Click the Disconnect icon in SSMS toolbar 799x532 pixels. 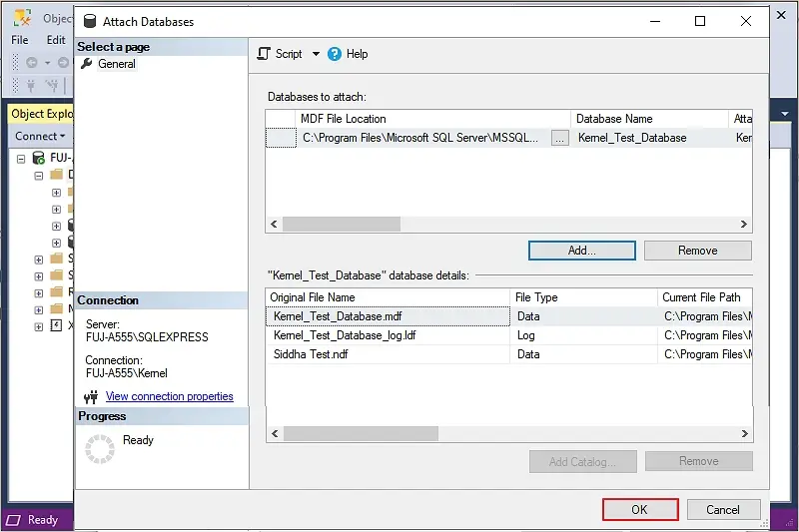click(52, 86)
